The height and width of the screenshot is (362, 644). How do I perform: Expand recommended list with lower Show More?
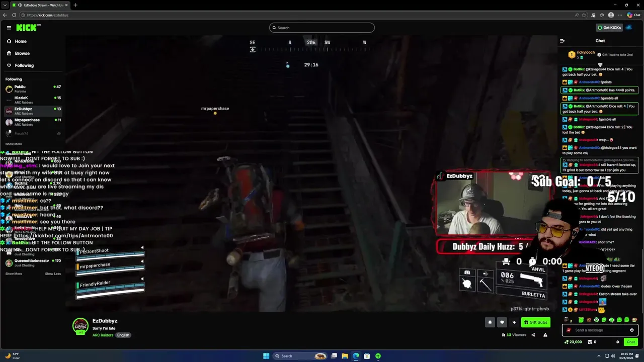[14, 274]
